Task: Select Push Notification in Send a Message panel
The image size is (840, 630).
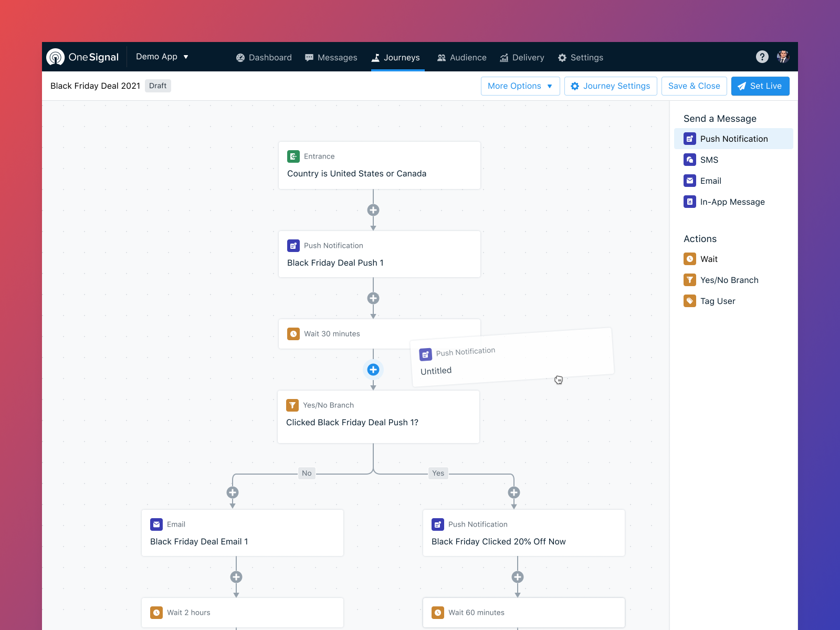Action: (x=733, y=139)
